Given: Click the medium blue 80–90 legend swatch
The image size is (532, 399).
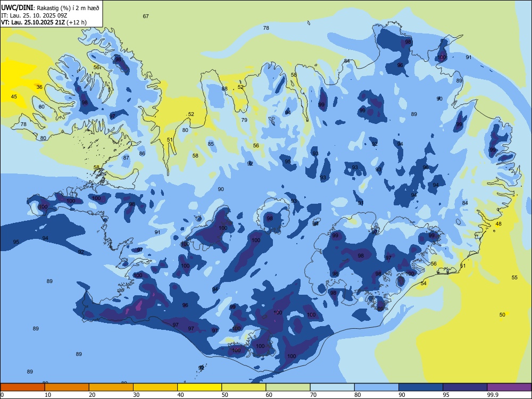Looking at the screenshot, I should 377,387.
